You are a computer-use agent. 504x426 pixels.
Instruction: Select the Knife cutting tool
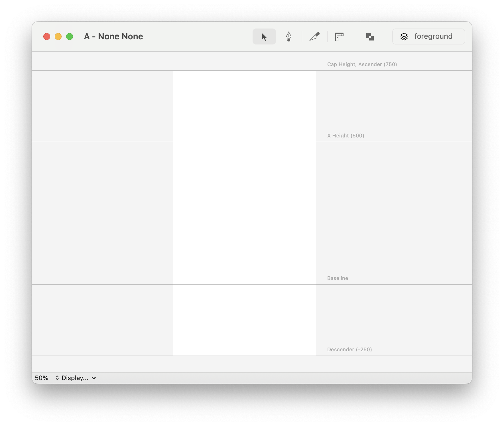click(x=315, y=36)
